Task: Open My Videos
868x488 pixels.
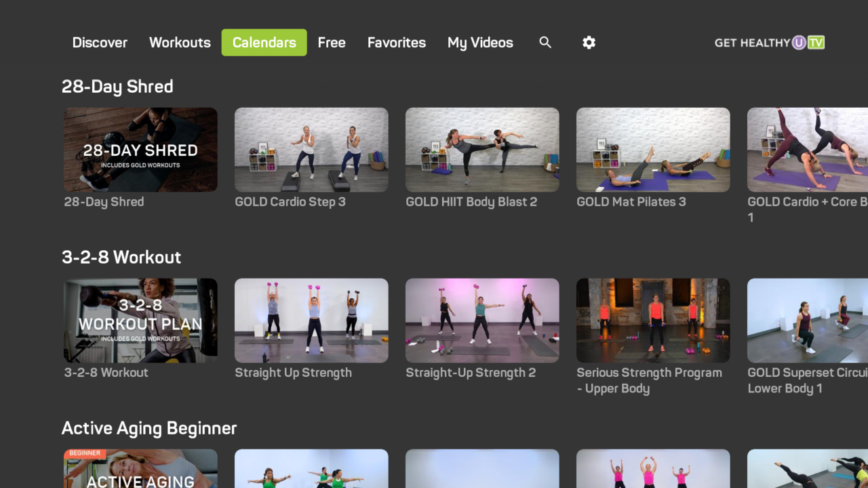Action: pyautogui.click(x=480, y=42)
